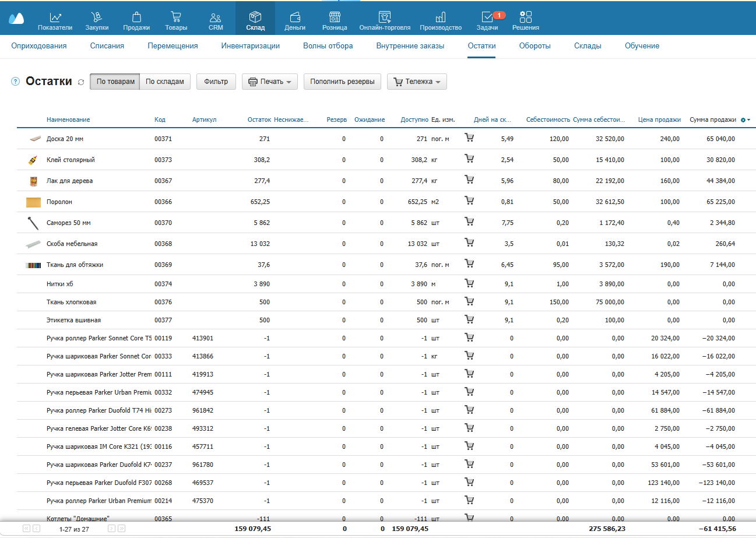The width and height of the screenshot is (756, 538).
Task: Open the Поролон product thumbnail
Action: pos(34,202)
